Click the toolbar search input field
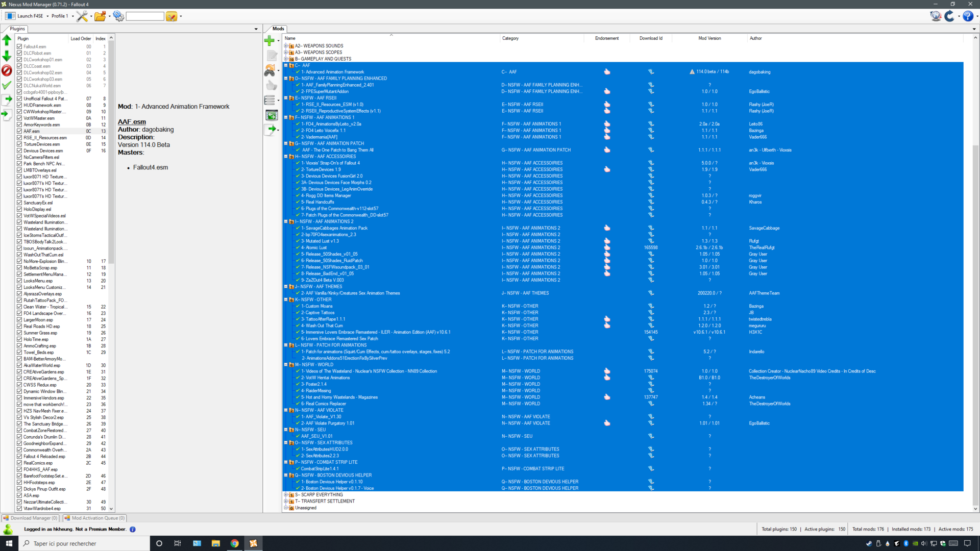The height and width of the screenshot is (551, 980). (145, 16)
